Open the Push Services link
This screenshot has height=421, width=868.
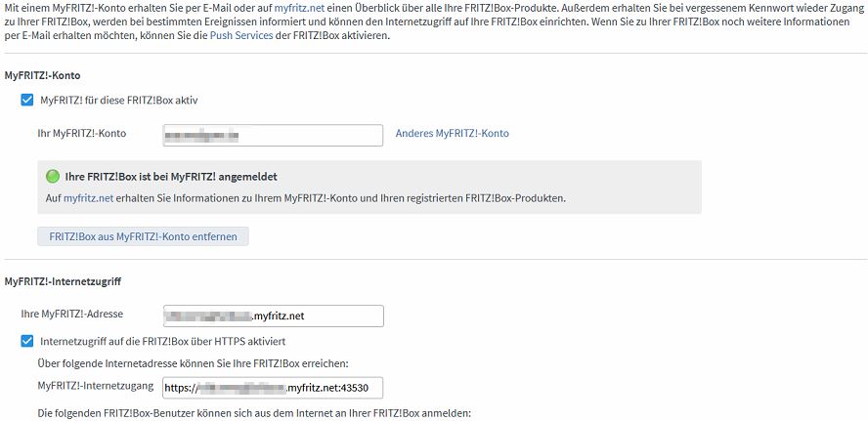point(241,37)
